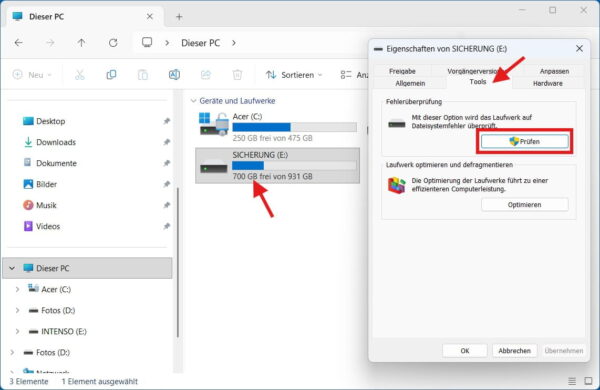Expand Acer (C:) in the tree
The image size is (600, 390).
[17, 289]
